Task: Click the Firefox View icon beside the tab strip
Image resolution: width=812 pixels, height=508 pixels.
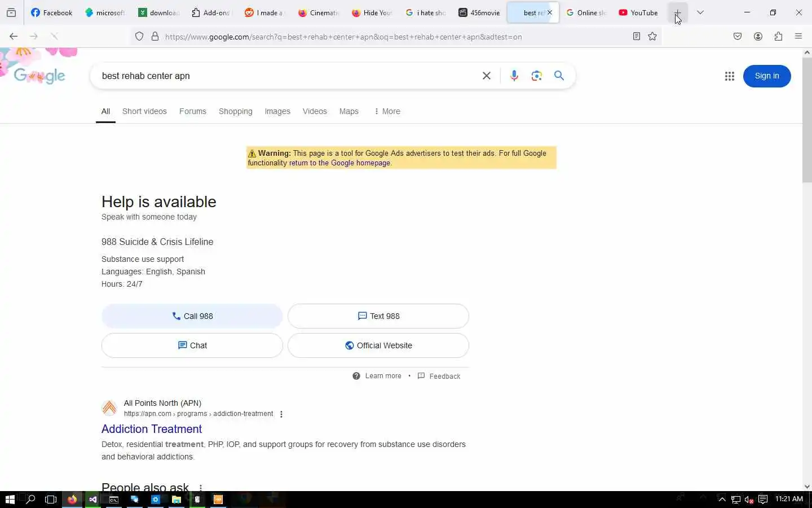Action: point(11,12)
